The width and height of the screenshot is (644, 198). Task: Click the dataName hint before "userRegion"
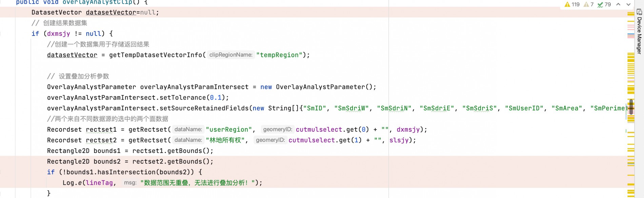pyautogui.click(x=188, y=129)
